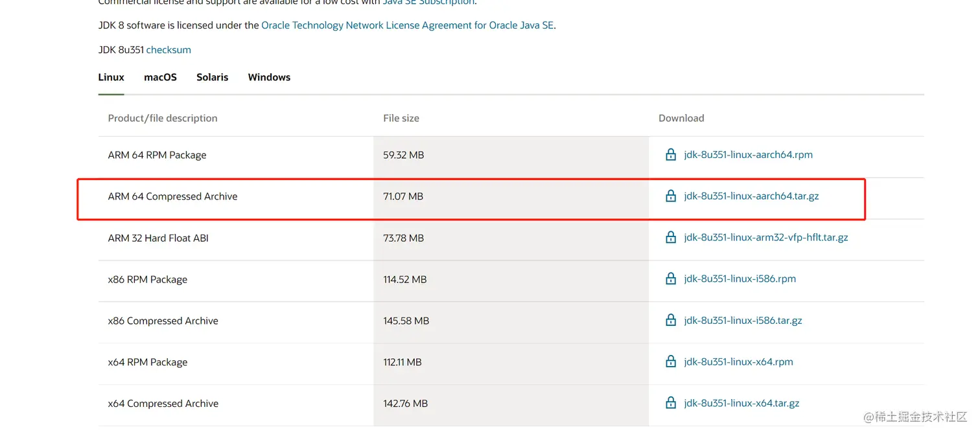Click lock icon beside arm32-vfp-hflt.tar.gz download
This screenshot has height=436, width=980.
pyautogui.click(x=671, y=237)
